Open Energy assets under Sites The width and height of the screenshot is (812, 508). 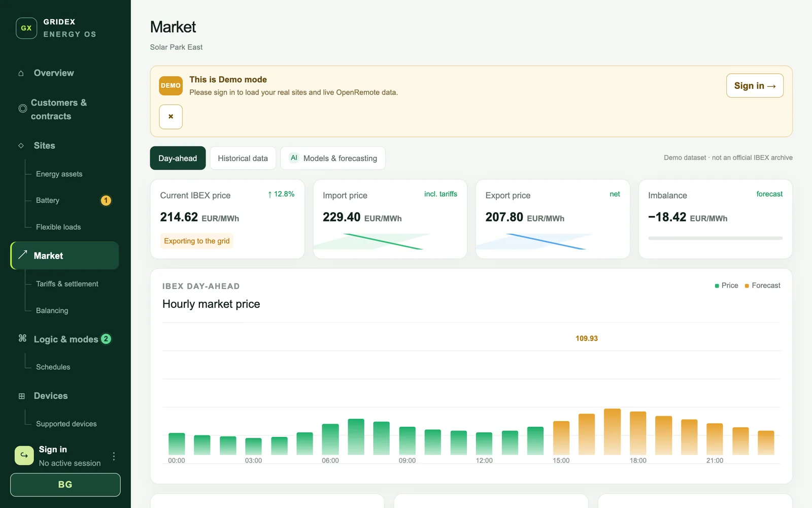tap(59, 174)
